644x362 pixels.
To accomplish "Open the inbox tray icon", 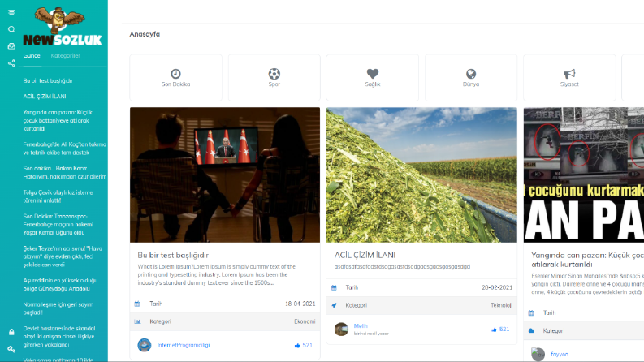I will pos(11,46).
